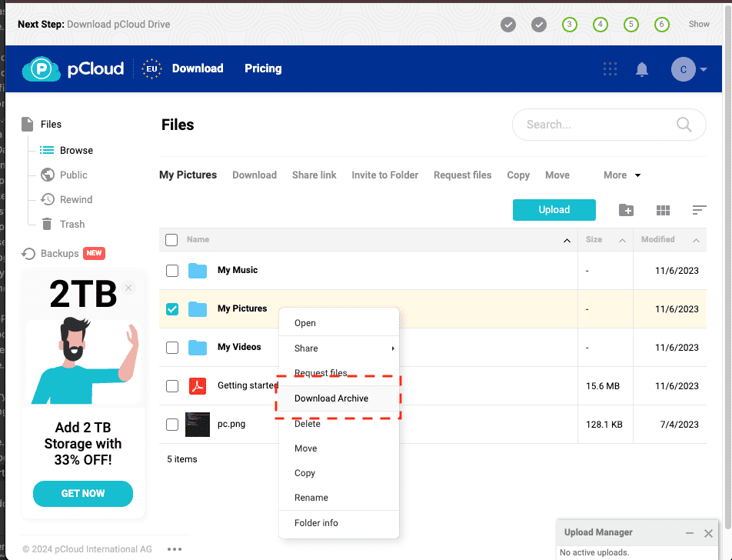
Task: Expand the Share submenu in context menu
Action: (339, 348)
